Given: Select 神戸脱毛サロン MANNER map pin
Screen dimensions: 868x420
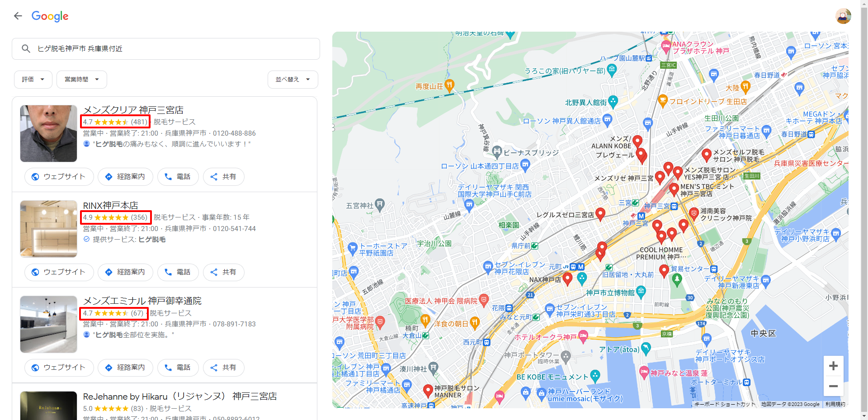Looking at the screenshot, I should (428, 391).
